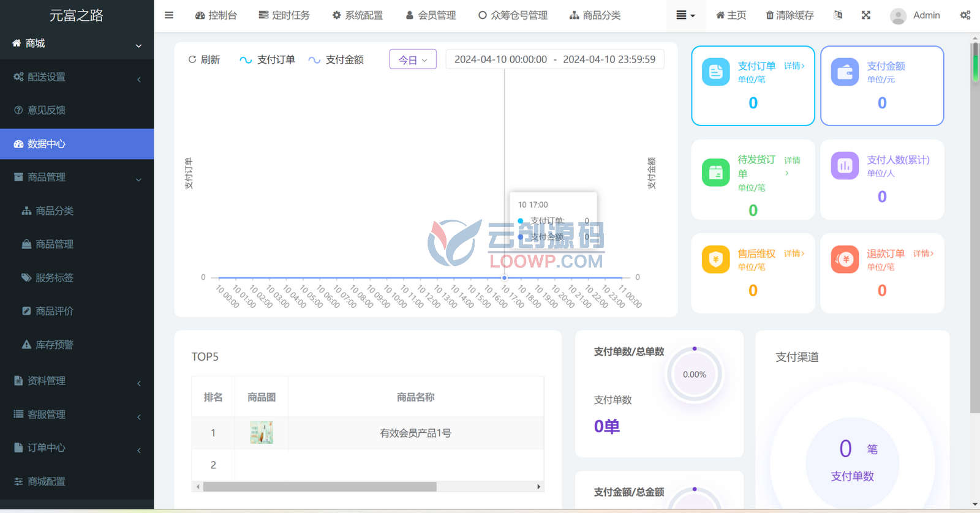The height and width of the screenshot is (513, 980).
Task: Click the 元富之路 site title
Action: tap(77, 15)
